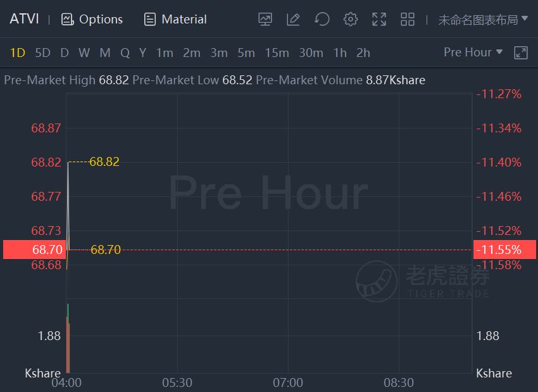Open the Pre Hour session dropdown
The width and height of the screenshot is (538, 392).
(473, 52)
